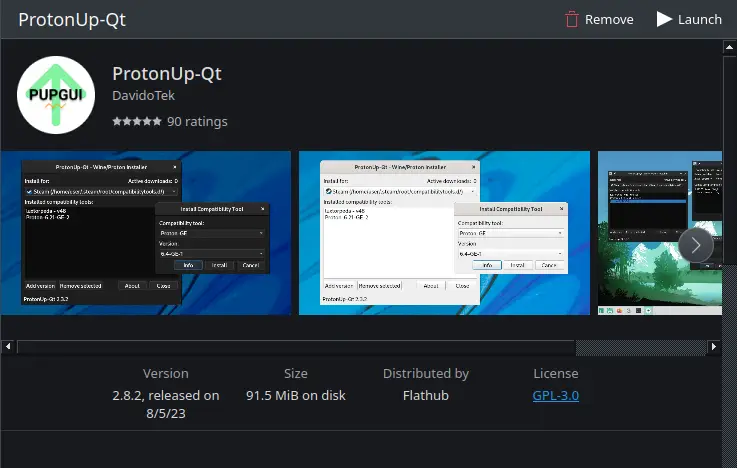Click the horizontal scrollbar left arrow
This screenshot has height=468, width=737.
coord(8,347)
